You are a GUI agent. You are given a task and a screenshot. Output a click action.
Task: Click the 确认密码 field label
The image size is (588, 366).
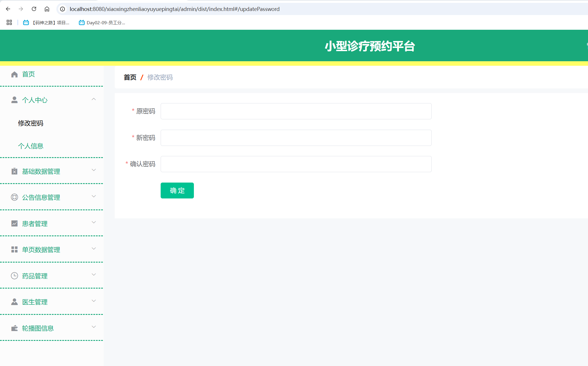tap(142, 164)
